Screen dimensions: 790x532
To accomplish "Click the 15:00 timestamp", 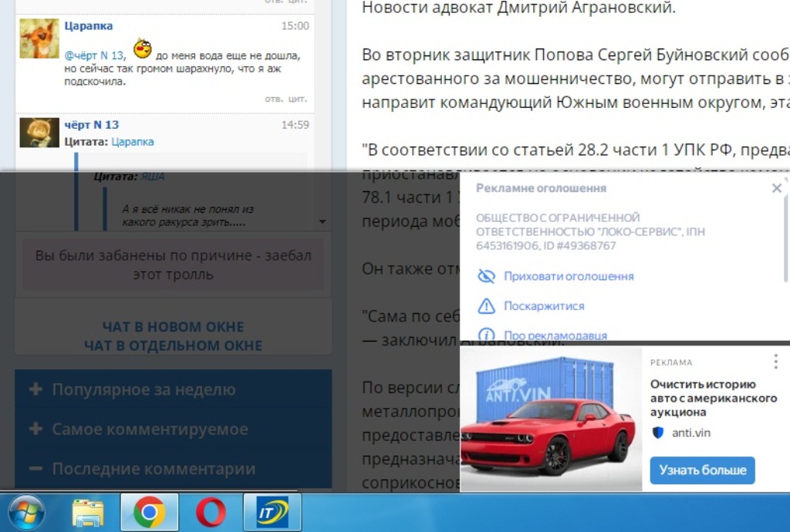I will pos(295,26).
